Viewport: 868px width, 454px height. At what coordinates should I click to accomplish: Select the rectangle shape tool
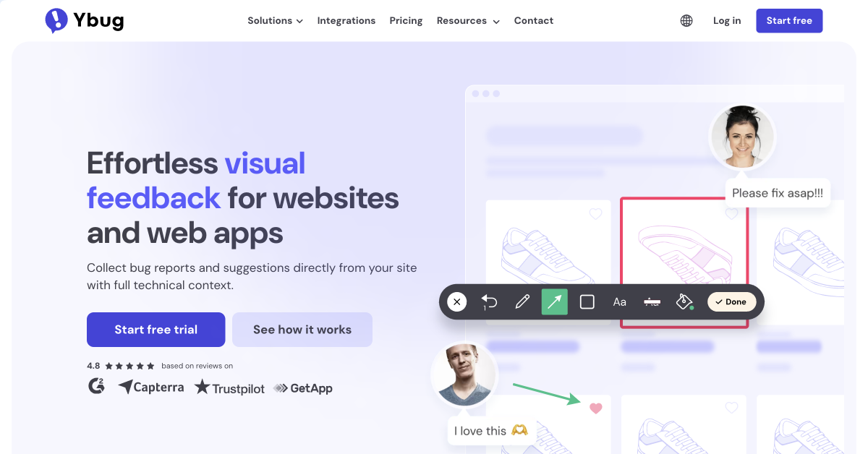coord(587,301)
